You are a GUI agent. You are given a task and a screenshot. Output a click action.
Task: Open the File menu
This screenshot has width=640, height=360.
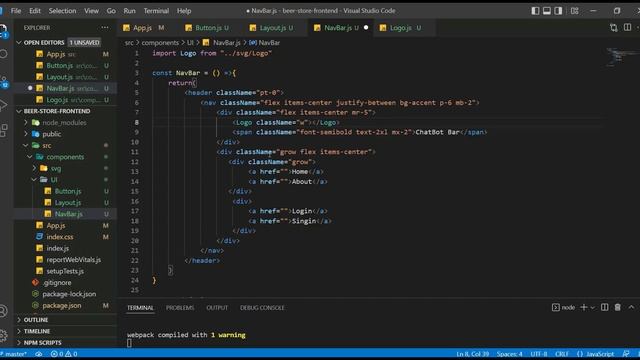pyautogui.click(x=16, y=11)
